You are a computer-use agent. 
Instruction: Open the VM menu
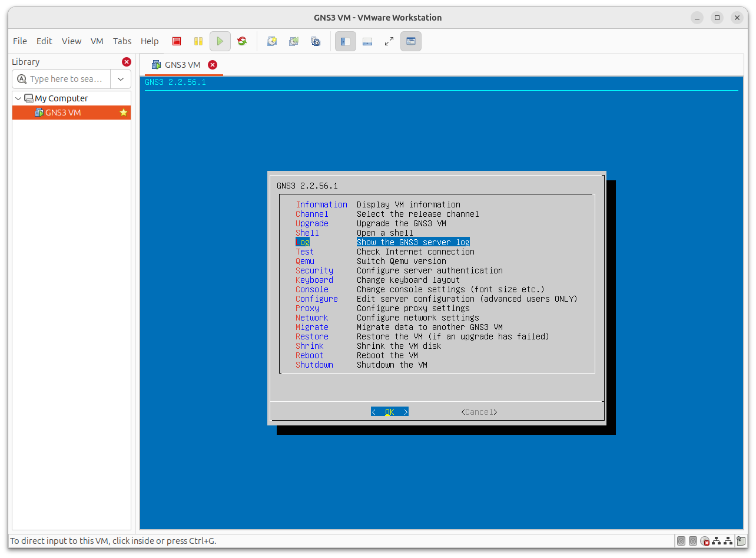[97, 41]
